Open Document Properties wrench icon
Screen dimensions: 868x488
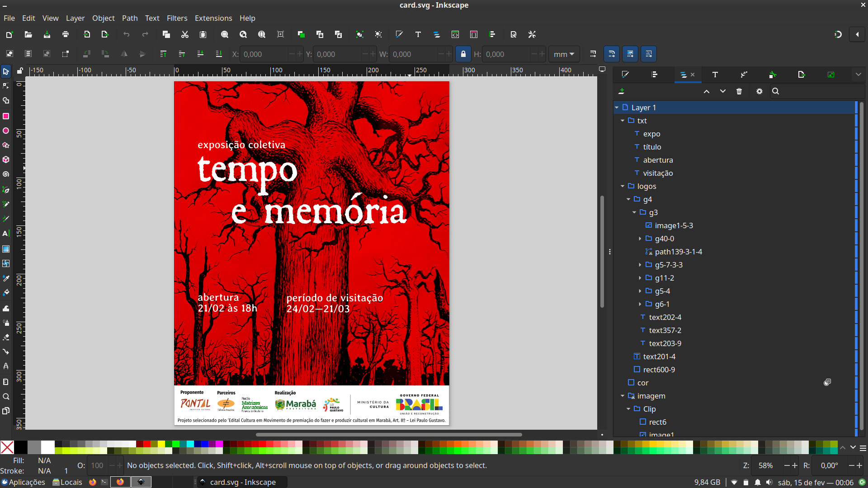click(532, 34)
